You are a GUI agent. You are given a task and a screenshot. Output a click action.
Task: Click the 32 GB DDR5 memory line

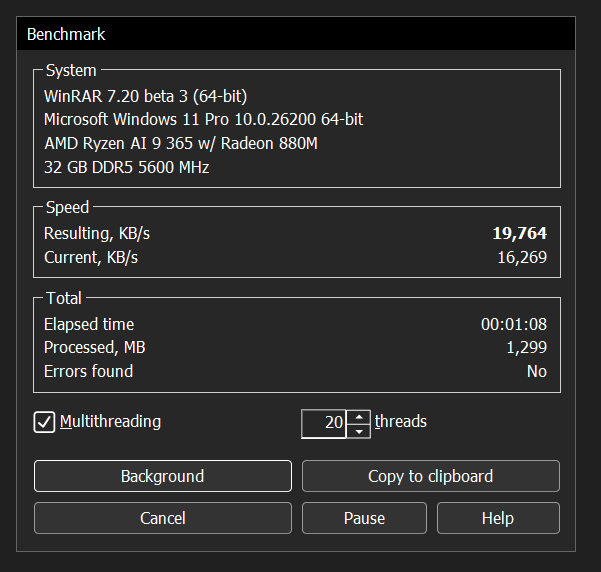126,167
